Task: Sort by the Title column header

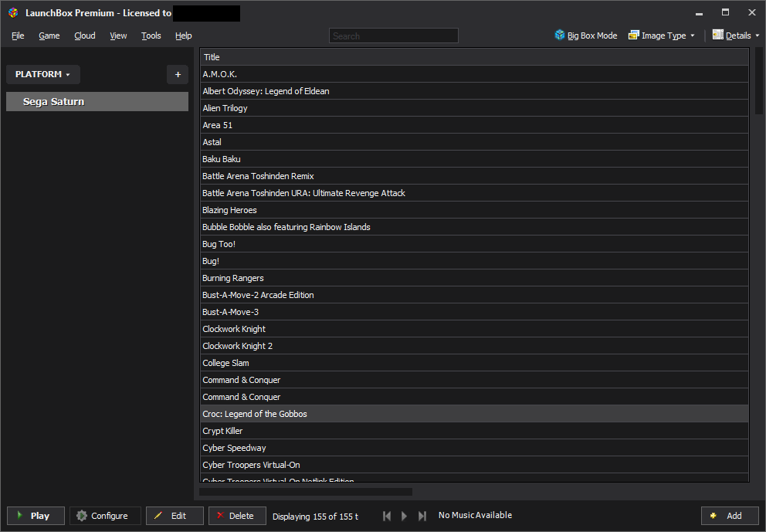Action: pos(474,57)
